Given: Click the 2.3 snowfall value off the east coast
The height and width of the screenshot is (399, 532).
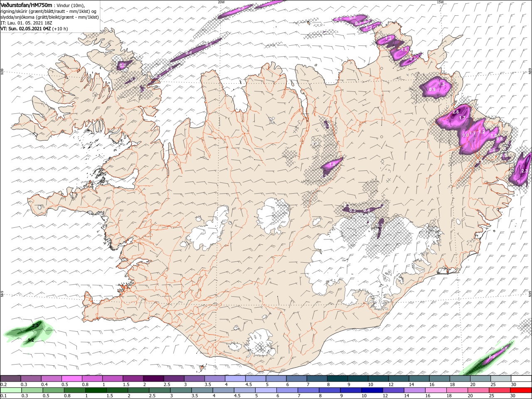Looking at the screenshot, I should (524, 171).
